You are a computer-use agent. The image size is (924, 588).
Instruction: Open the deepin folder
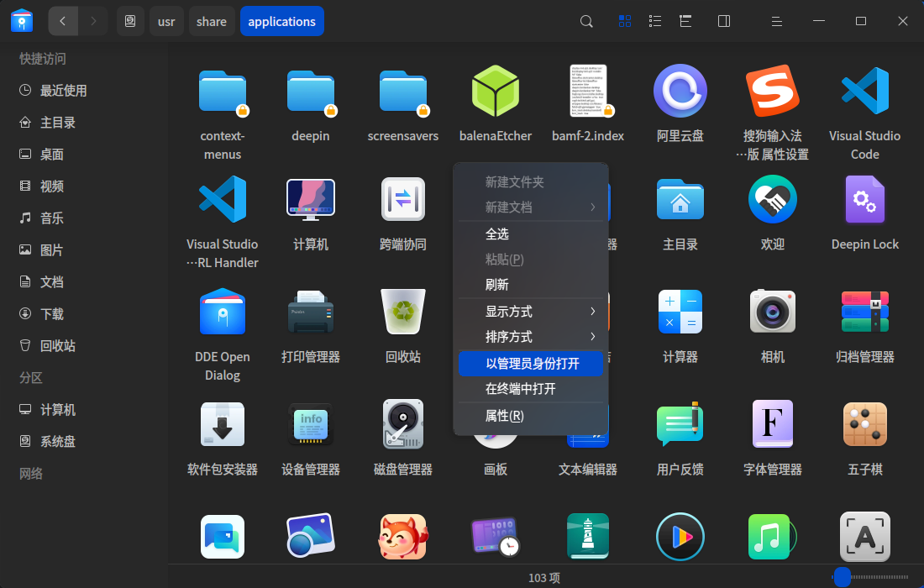(x=311, y=92)
